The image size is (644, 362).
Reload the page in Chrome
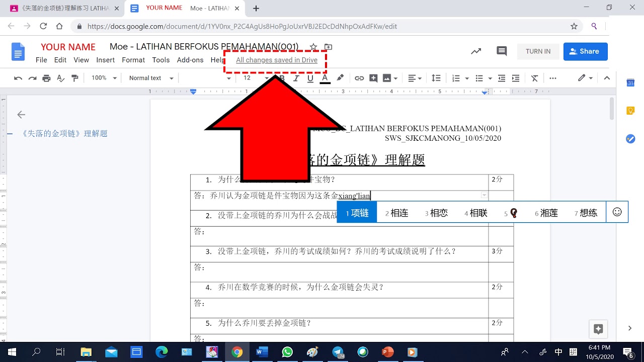click(43, 26)
